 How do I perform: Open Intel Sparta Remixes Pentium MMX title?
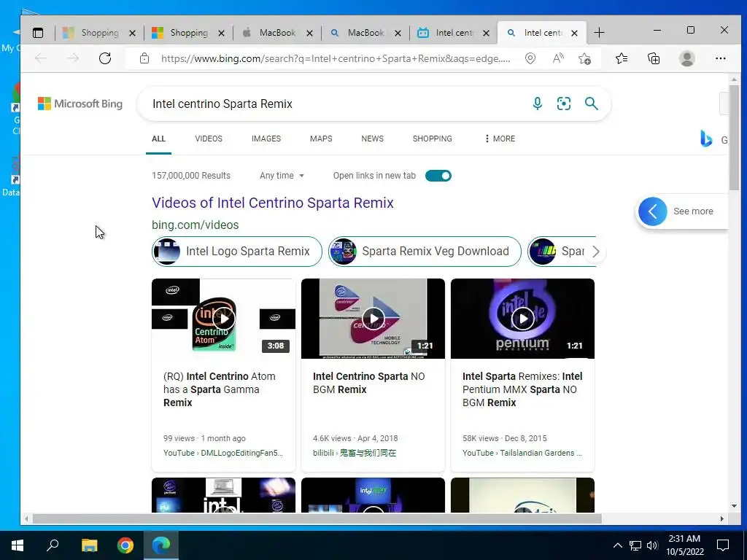522,389
